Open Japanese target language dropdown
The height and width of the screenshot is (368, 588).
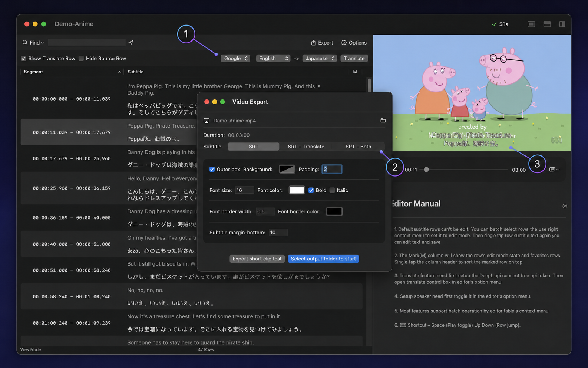click(x=320, y=59)
